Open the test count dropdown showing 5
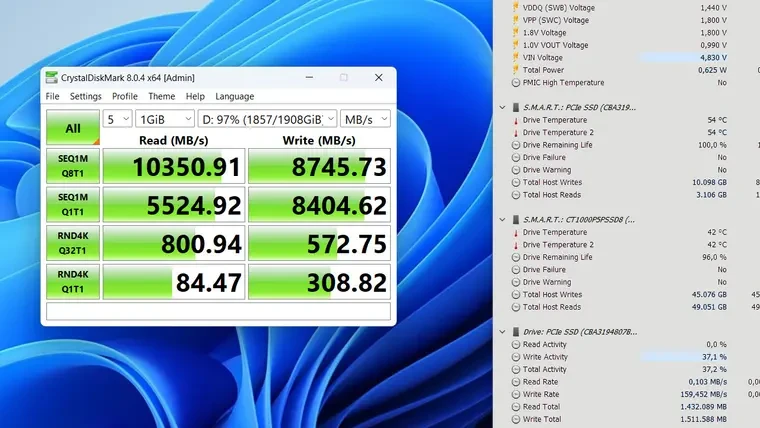Viewport: 760px width, 428px height. pyautogui.click(x=117, y=119)
